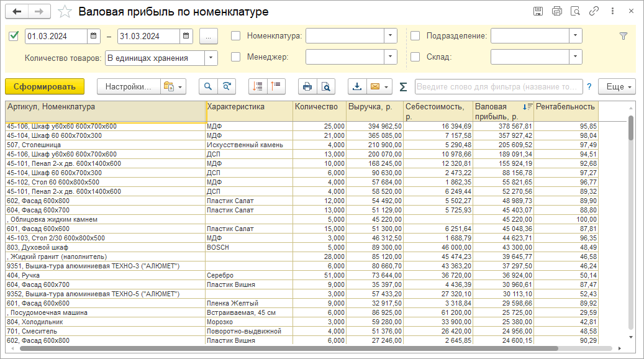Expand the Количество товаров dropdown
This screenshot has width=644, height=359.
[x=211, y=58]
